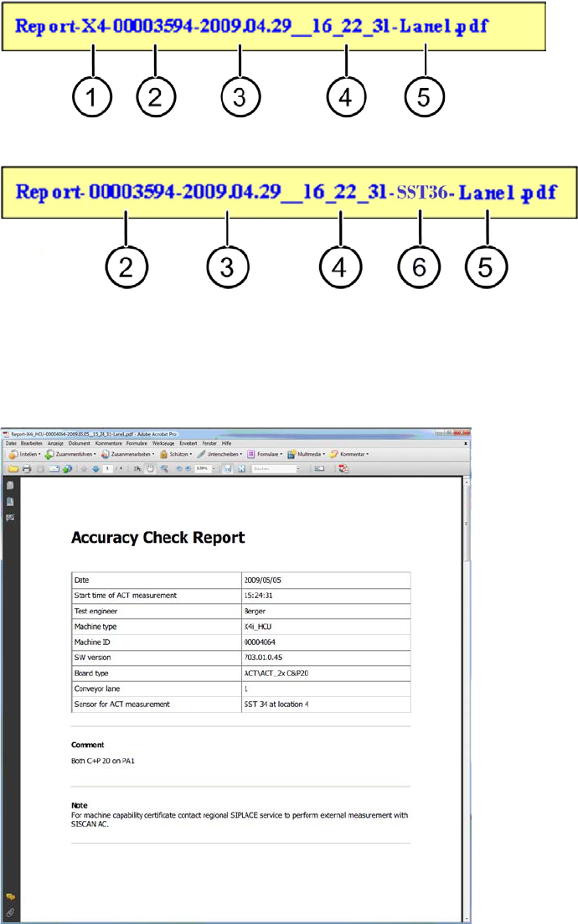The width and height of the screenshot is (578, 924).
Task: Choose the text selection cursor tool
Action: coord(137,469)
